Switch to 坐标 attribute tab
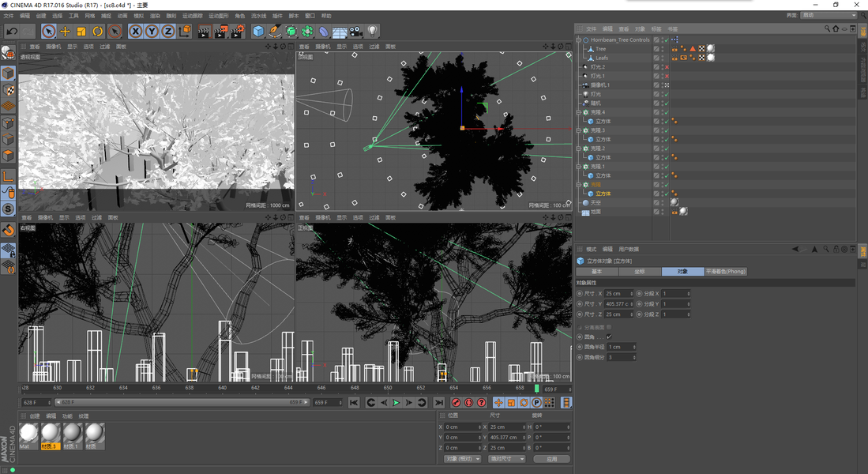This screenshot has height=474, width=868. pyautogui.click(x=640, y=271)
